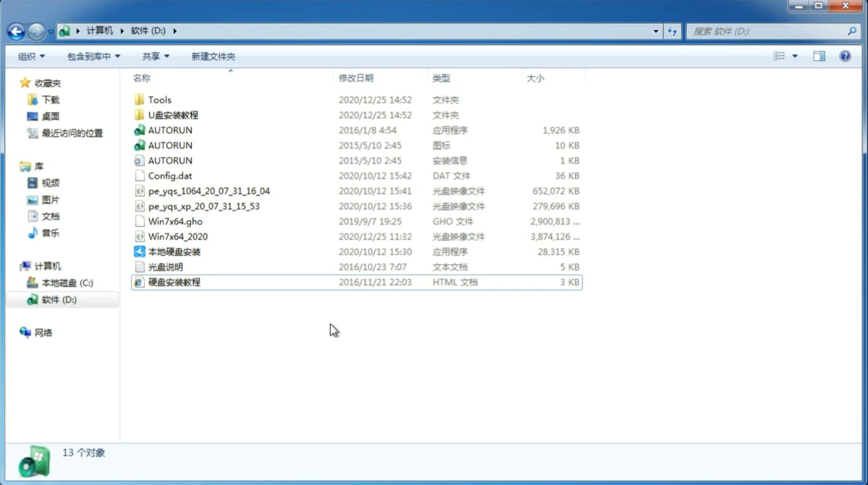Launch 本地硬盘安装 application
This screenshot has width=868, height=485.
coord(174,251)
